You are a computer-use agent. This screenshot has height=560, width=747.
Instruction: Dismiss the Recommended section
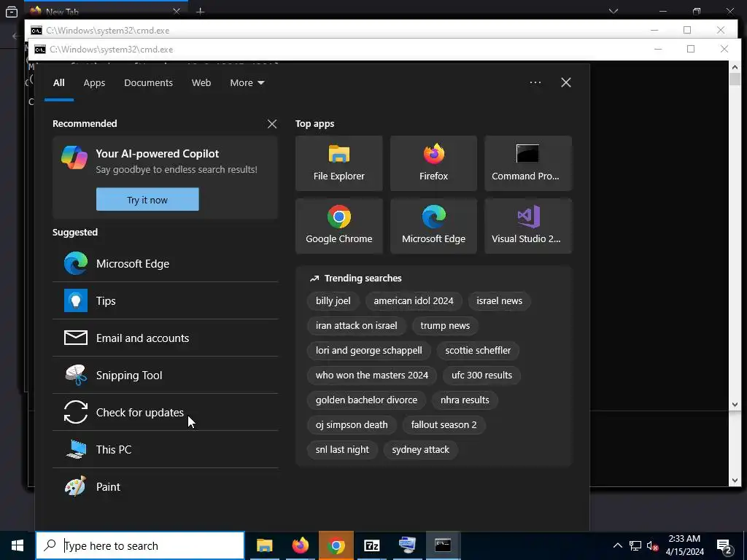272,124
